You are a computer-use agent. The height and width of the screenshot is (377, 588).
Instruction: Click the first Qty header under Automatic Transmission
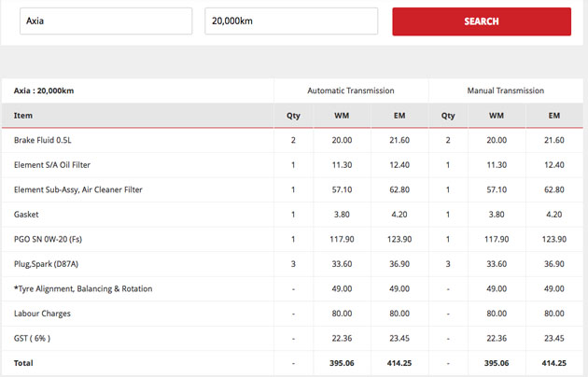click(x=293, y=116)
